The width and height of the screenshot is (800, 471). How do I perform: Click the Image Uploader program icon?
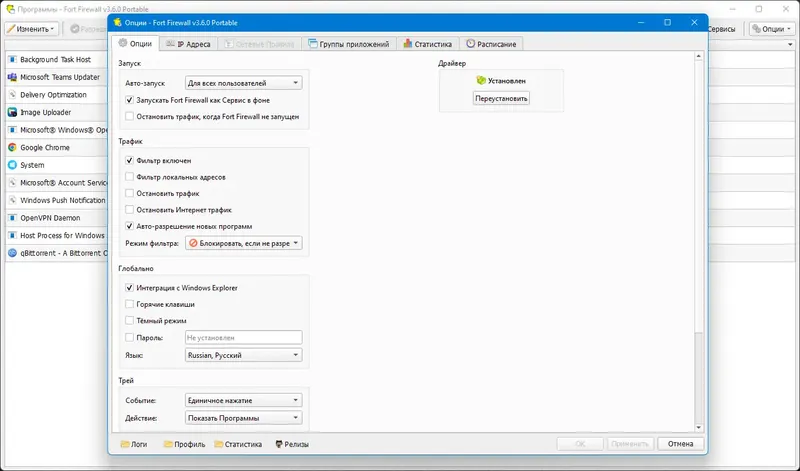click(12, 112)
